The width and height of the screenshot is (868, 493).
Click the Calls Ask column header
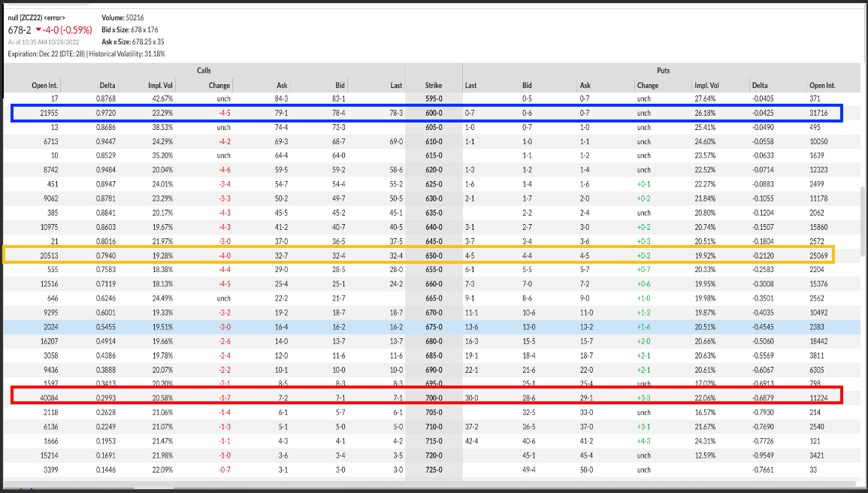click(283, 85)
